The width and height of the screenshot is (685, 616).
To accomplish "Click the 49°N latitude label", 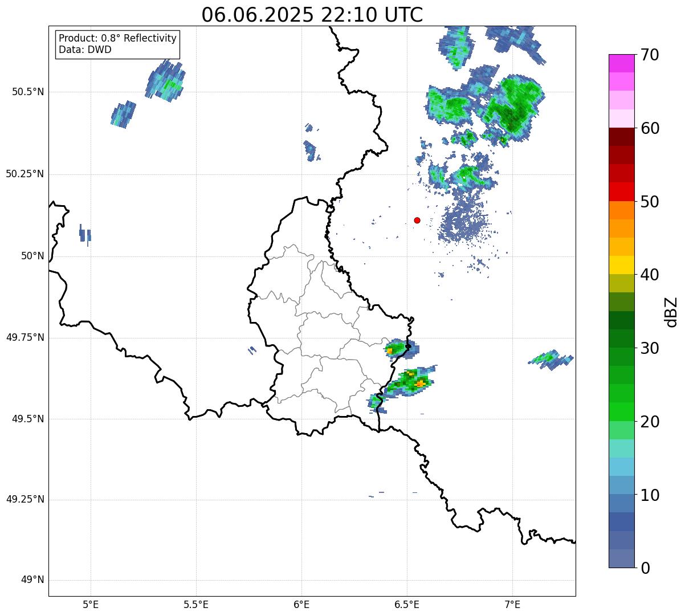I will pos(32,580).
